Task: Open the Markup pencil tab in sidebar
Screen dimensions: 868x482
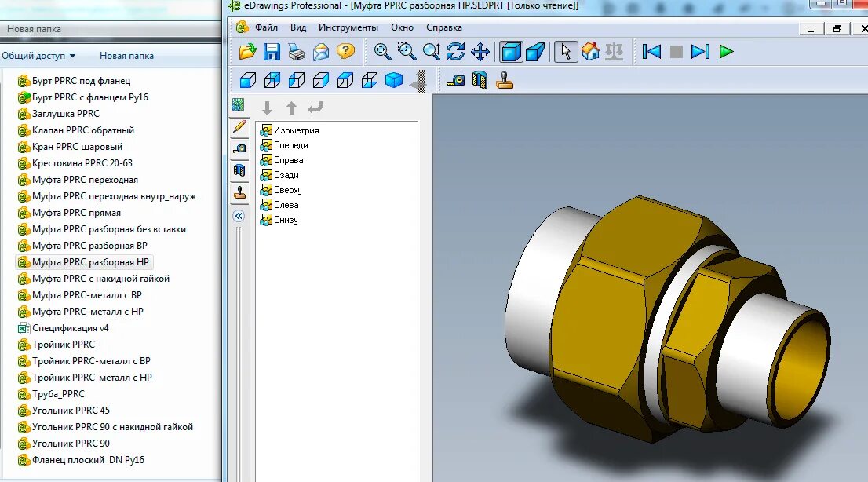Action: (x=239, y=126)
